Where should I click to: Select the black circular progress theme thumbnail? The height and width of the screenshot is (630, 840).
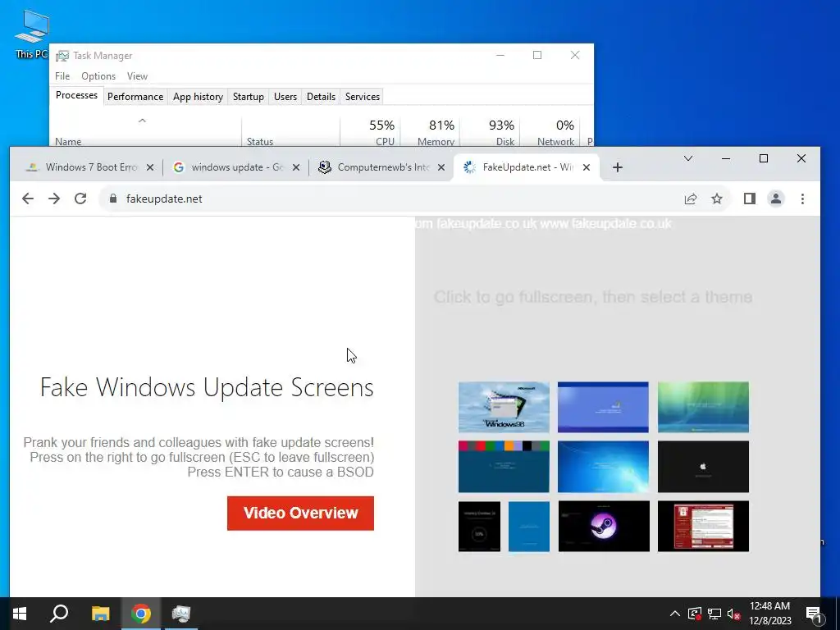pyautogui.click(x=479, y=526)
